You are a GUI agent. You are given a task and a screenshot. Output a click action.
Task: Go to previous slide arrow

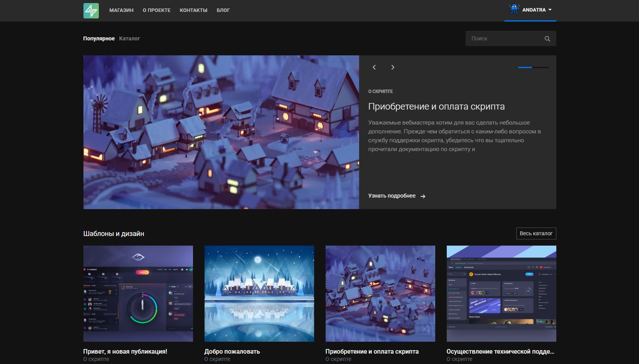pos(374,67)
